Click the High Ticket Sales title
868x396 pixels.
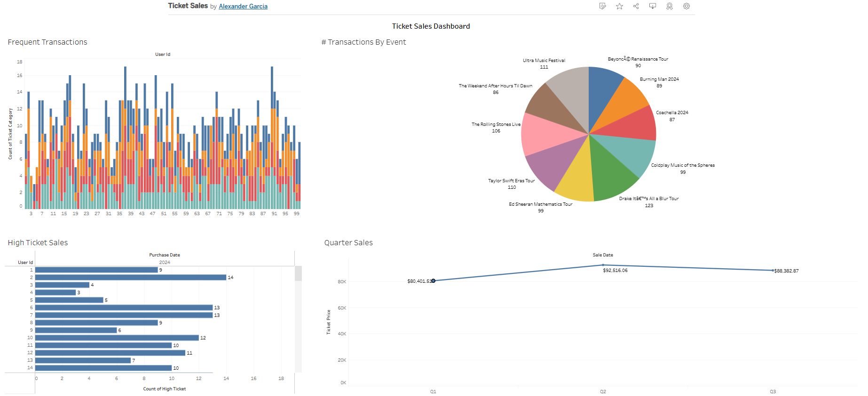tap(38, 243)
